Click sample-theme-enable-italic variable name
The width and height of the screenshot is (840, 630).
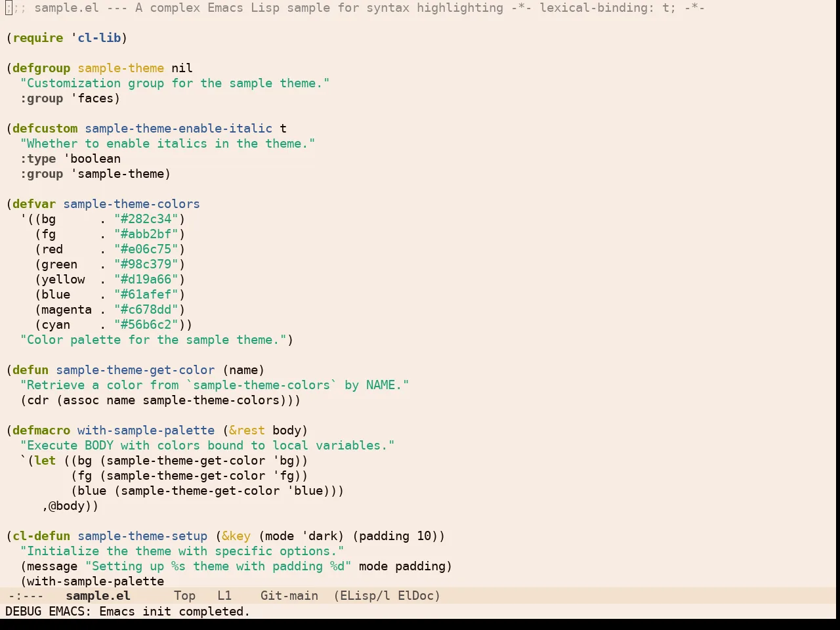178,129
